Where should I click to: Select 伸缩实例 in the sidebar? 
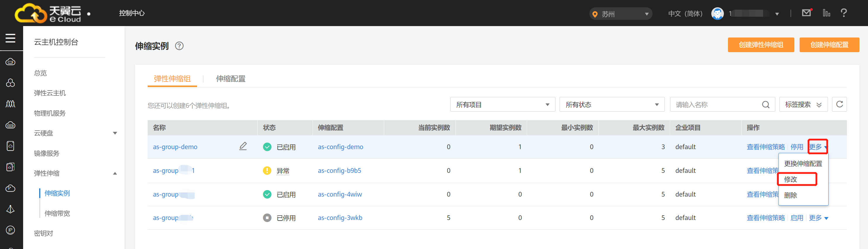point(57,193)
